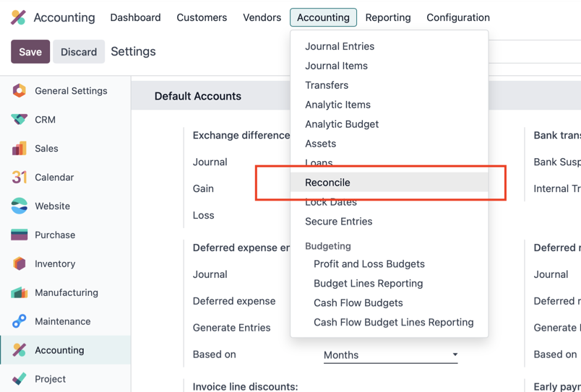The height and width of the screenshot is (392, 581).
Task: Select CRM label in sidebar
Action: tap(46, 120)
